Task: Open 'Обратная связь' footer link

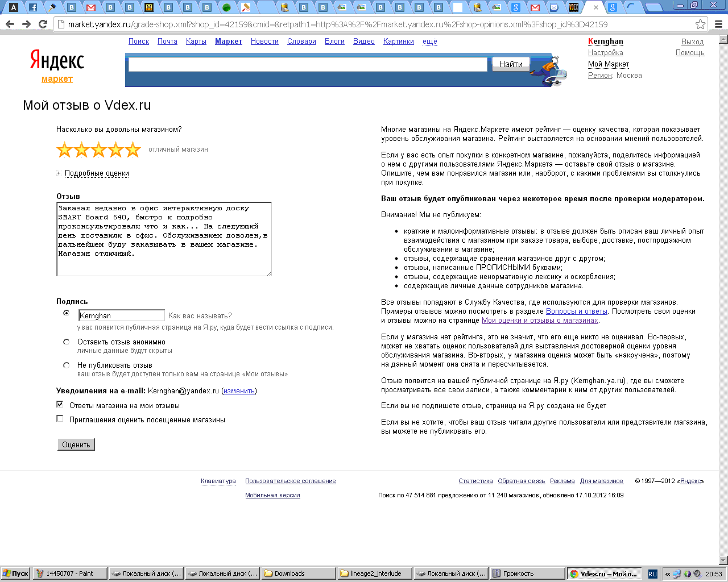Action: 522,481
